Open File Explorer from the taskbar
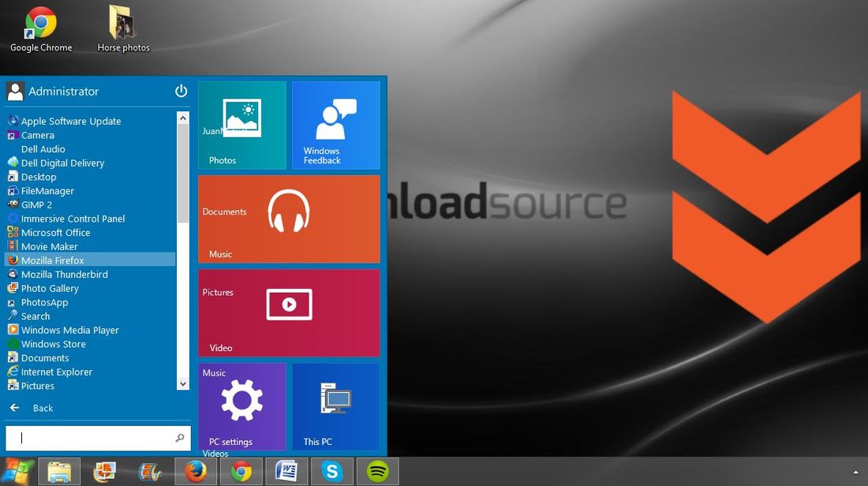 (x=59, y=472)
